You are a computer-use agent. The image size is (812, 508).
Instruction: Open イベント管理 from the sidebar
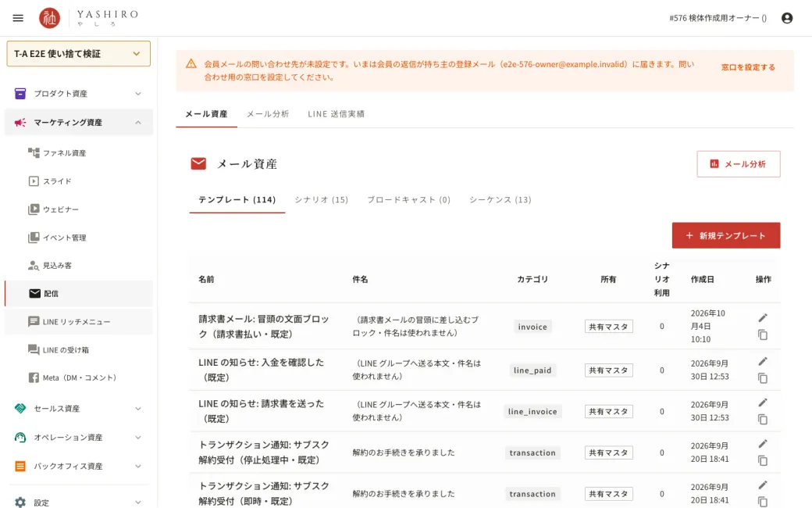tap(79, 238)
